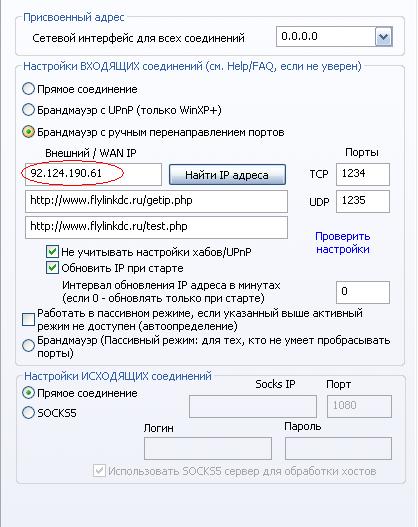Screen dimensions: 418x527
Task: Click the UDP port field
Action: point(363,201)
